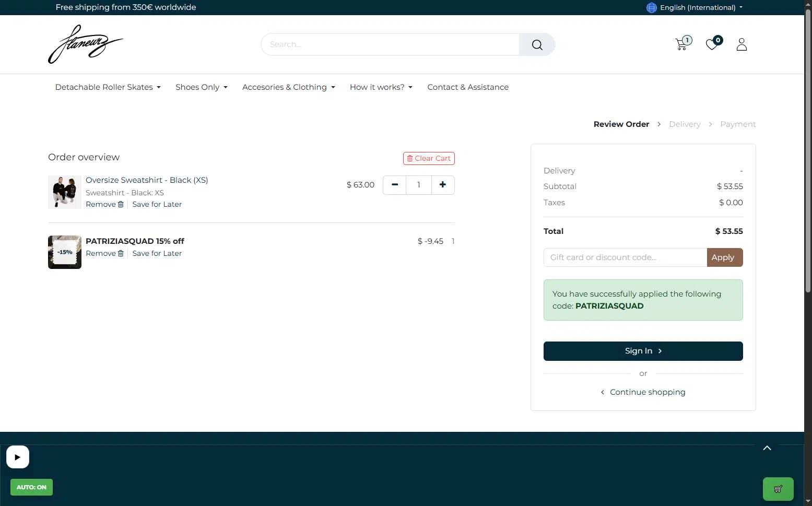Click the play button in bottom left
812x506 pixels.
17,457
